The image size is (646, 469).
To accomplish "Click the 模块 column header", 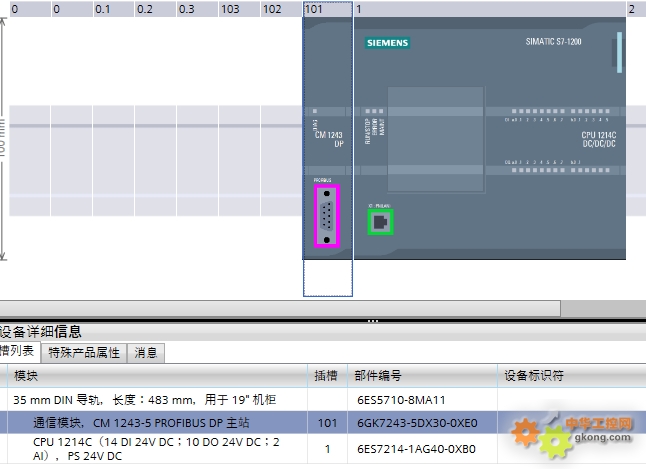I will [157, 375].
